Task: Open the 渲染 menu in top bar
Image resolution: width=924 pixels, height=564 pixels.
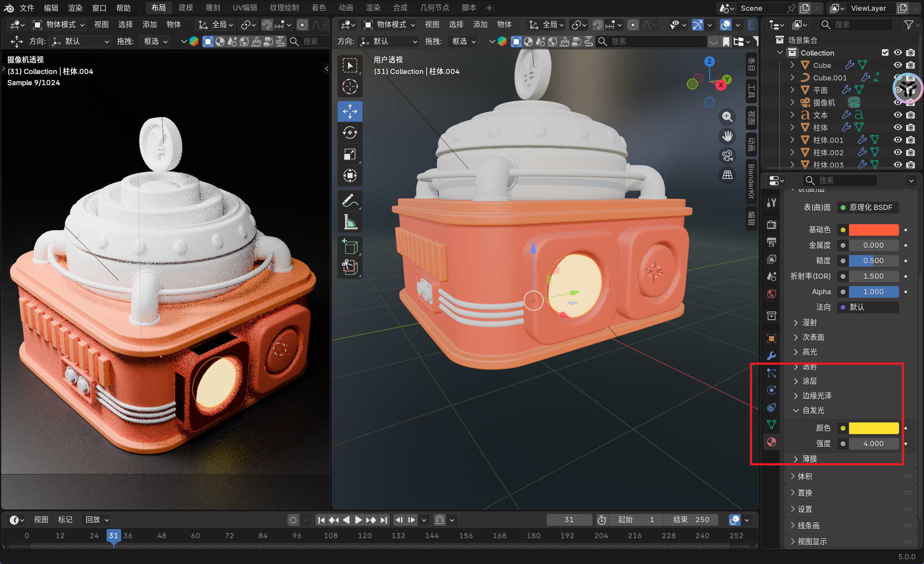Action: [75, 8]
